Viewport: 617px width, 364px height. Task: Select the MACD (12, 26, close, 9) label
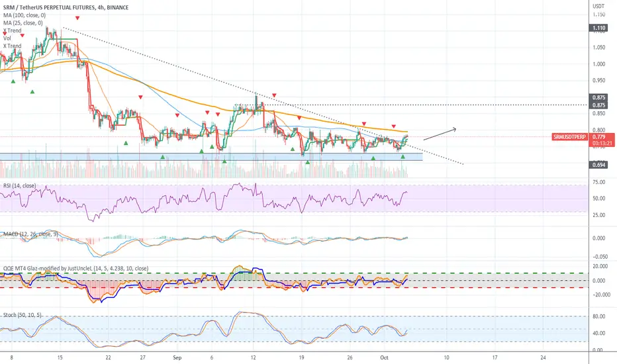coord(30,234)
